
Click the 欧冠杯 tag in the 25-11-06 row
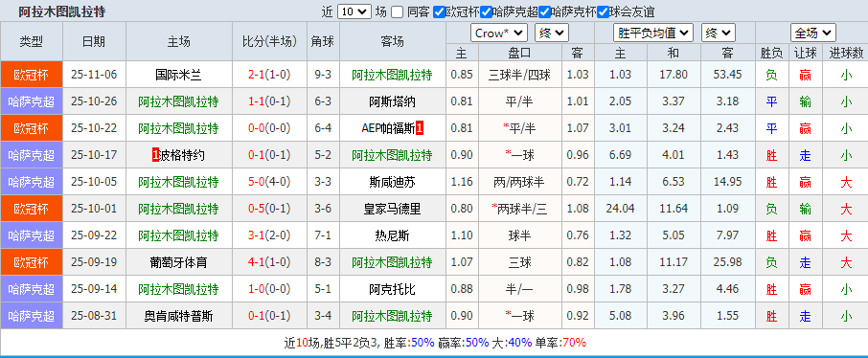point(32,75)
